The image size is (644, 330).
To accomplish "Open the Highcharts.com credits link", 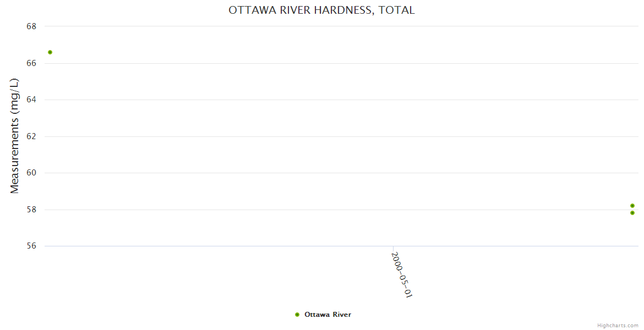I will [x=618, y=326].
